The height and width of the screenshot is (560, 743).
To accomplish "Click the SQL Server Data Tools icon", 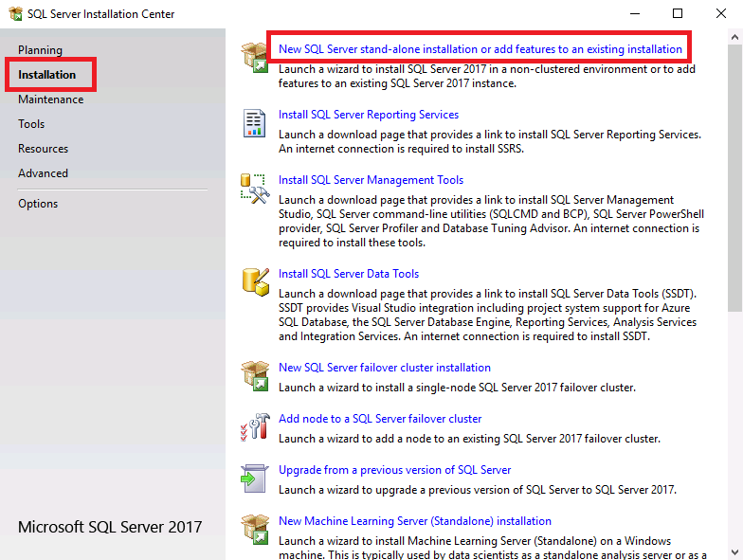I will 255,282.
